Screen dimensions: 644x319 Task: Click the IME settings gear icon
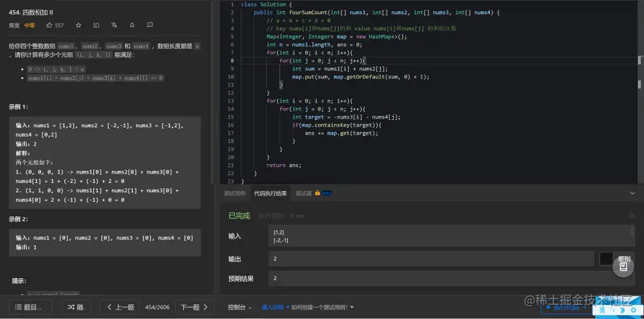632,310
